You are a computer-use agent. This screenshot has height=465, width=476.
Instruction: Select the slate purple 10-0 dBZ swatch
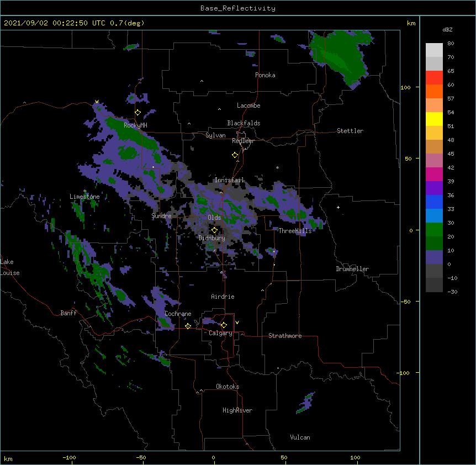(434, 257)
